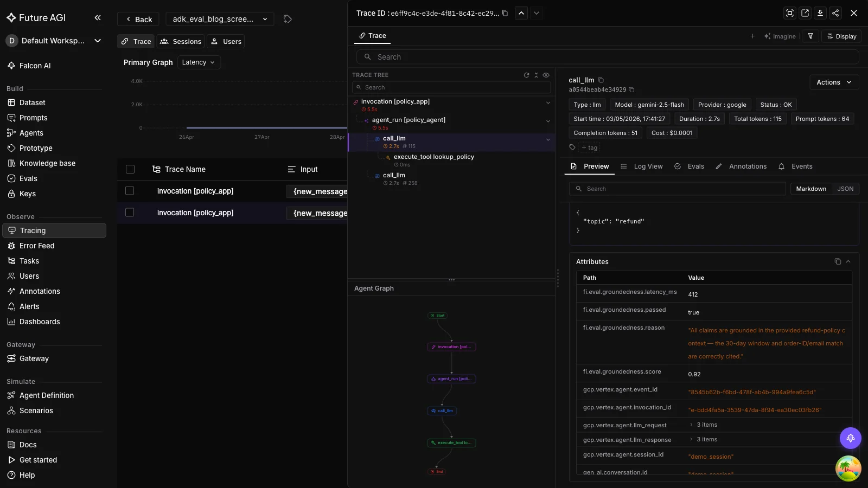The width and height of the screenshot is (868, 488).
Task: Open the trace in a new tab
Action: [x=805, y=13]
